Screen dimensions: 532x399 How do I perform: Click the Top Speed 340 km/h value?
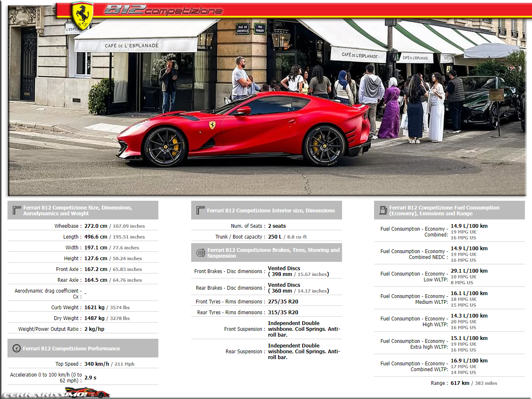click(x=96, y=364)
